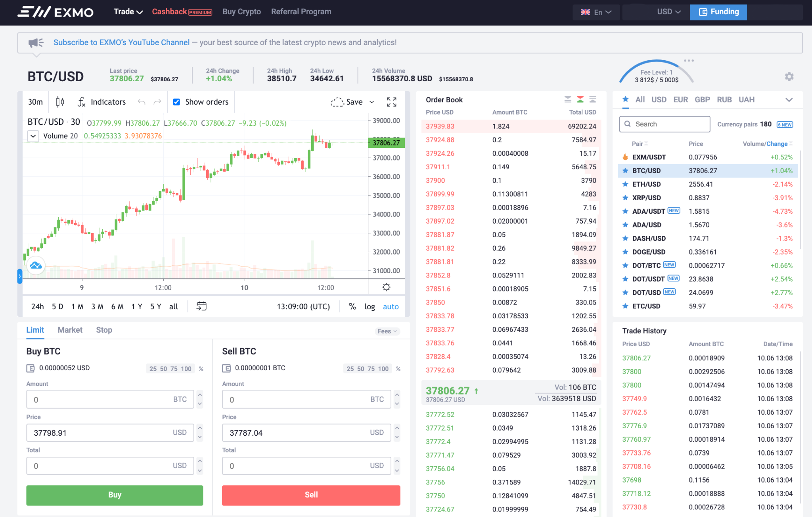Click the wallet icon in Buy BTC

coord(31,368)
